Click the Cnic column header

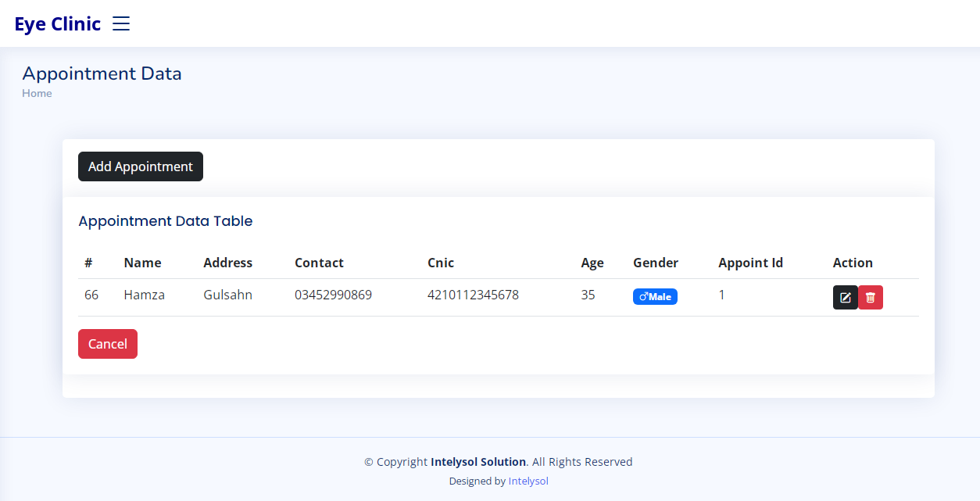441,263
